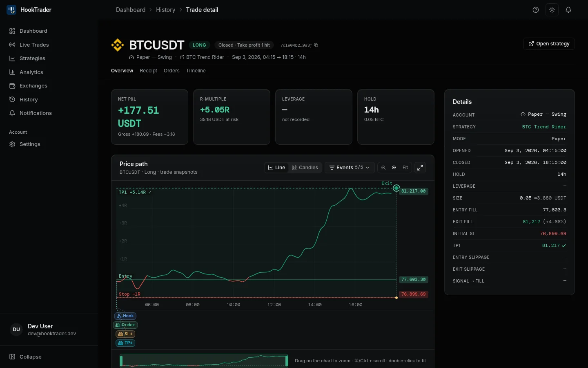
Task: Switch to the Timeline tab
Action: point(196,71)
